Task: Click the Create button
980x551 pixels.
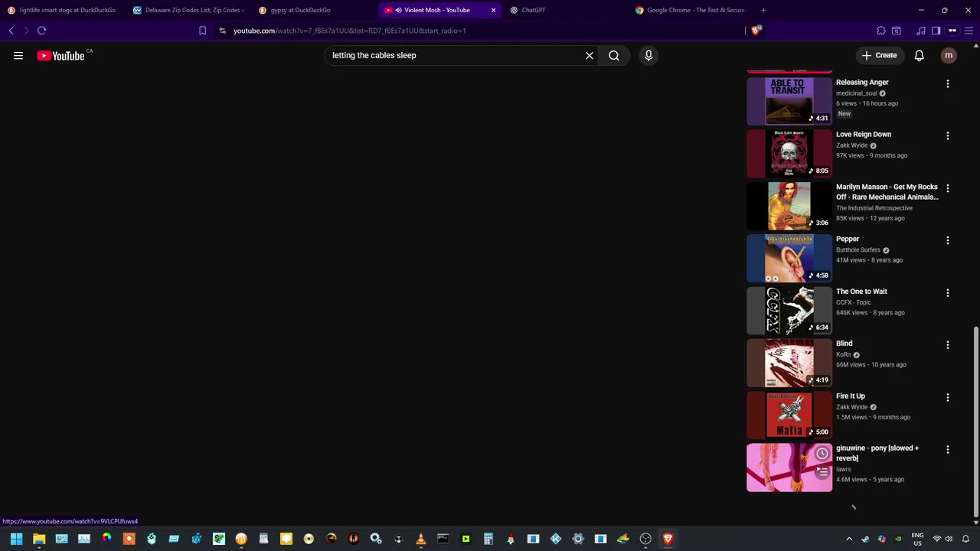Action: [879, 55]
